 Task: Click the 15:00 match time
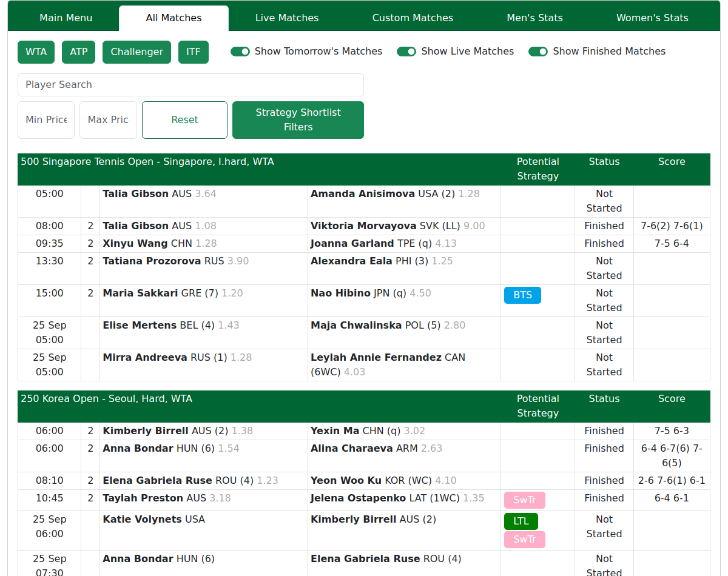click(x=49, y=293)
